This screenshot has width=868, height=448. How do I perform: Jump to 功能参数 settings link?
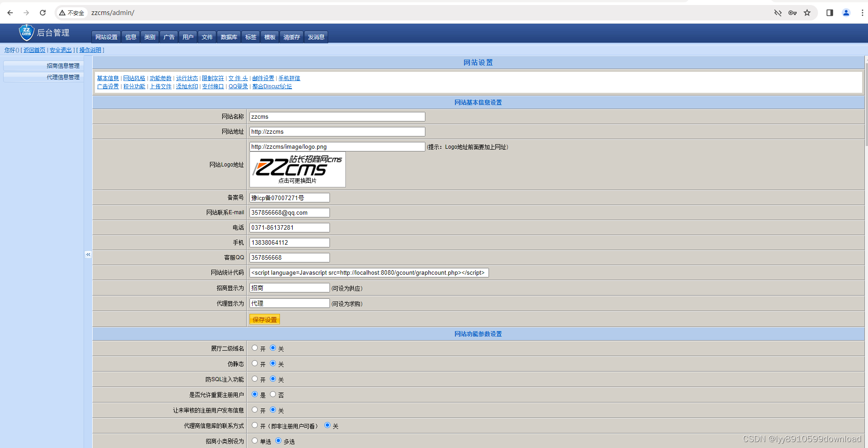pos(161,78)
